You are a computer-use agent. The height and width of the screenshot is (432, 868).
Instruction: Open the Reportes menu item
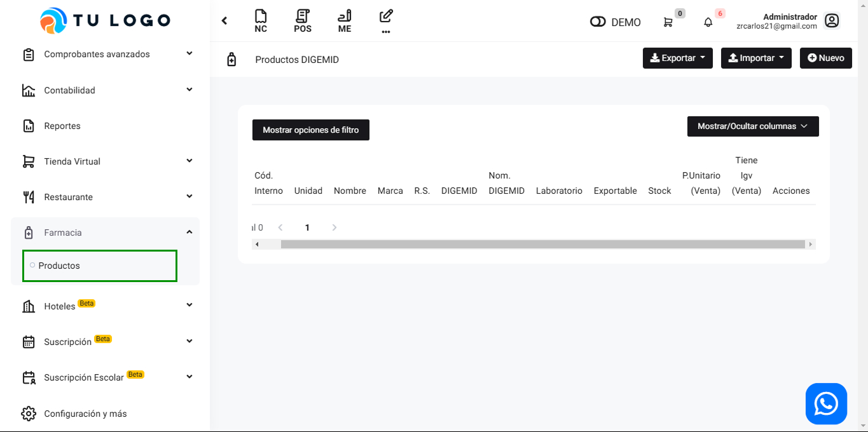point(62,126)
